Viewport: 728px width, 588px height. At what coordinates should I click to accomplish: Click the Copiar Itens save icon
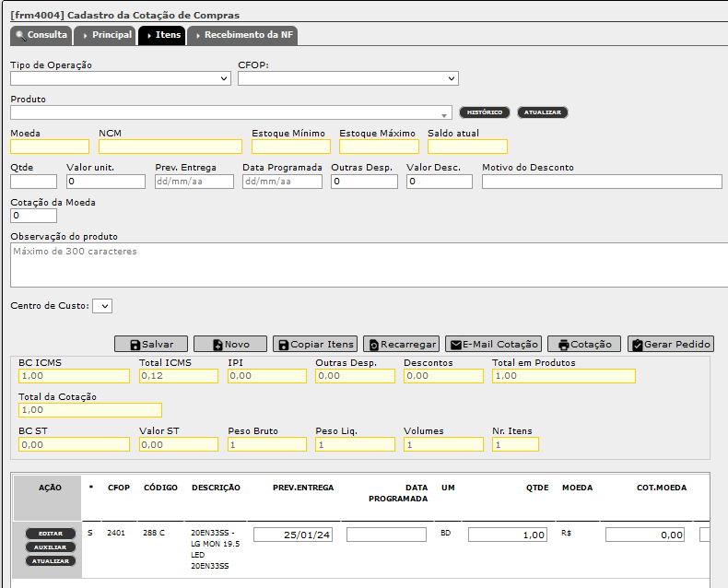pos(284,345)
